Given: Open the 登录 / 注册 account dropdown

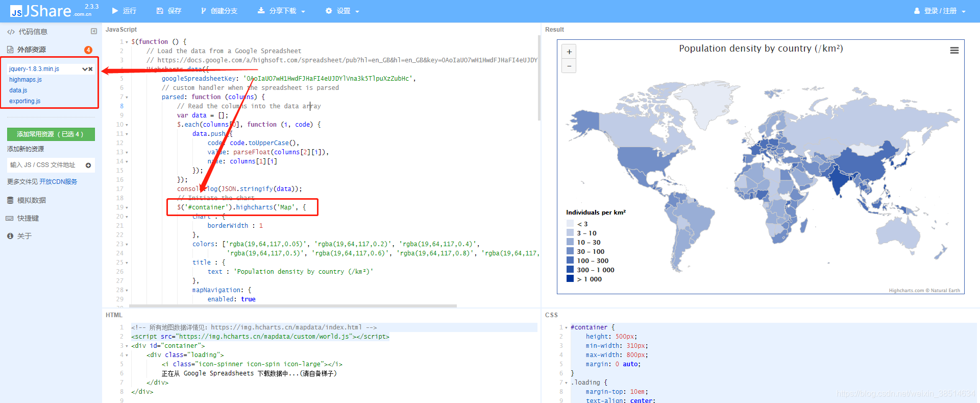Looking at the screenshot, I should click(940, 11).
